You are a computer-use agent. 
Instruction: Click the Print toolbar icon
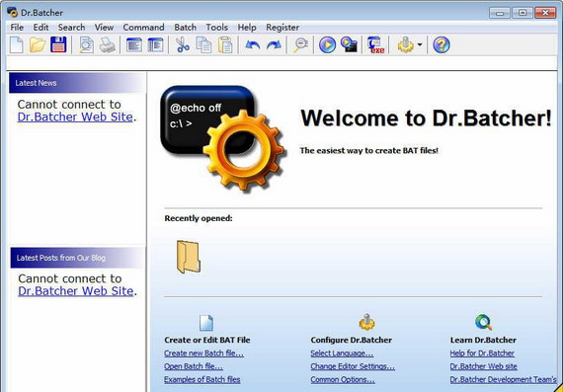point(107,45)
